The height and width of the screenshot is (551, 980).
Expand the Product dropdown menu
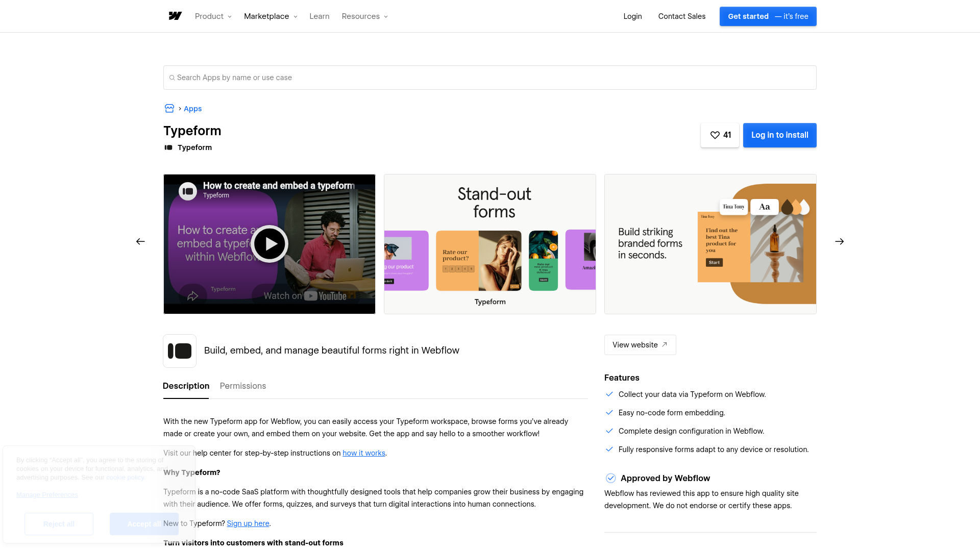pyautogui.click(x=213, y=16)
